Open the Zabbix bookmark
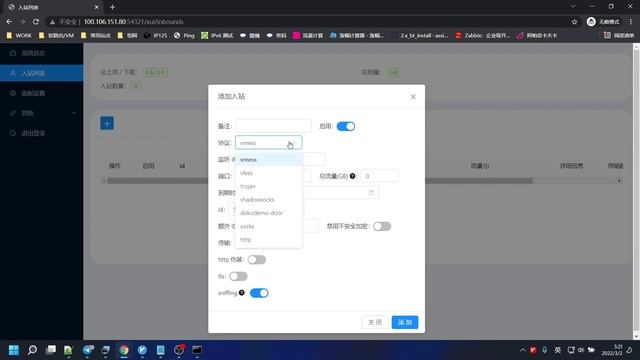The width and height of the screenshot is (640, 360). point(482,36)
